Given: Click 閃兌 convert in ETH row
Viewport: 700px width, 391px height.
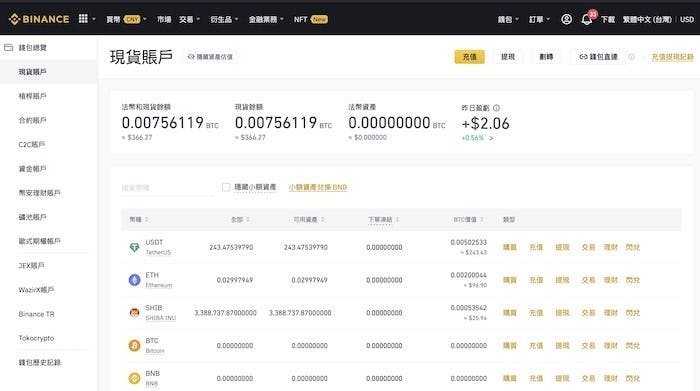Looking at the screenshot, I should 633,280.
